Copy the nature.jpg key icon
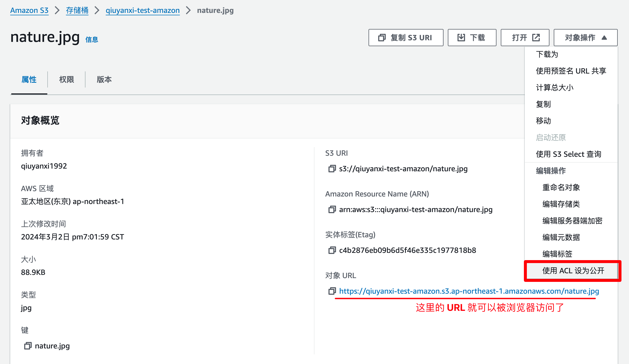The image size is (629, 364). point(28,346)
